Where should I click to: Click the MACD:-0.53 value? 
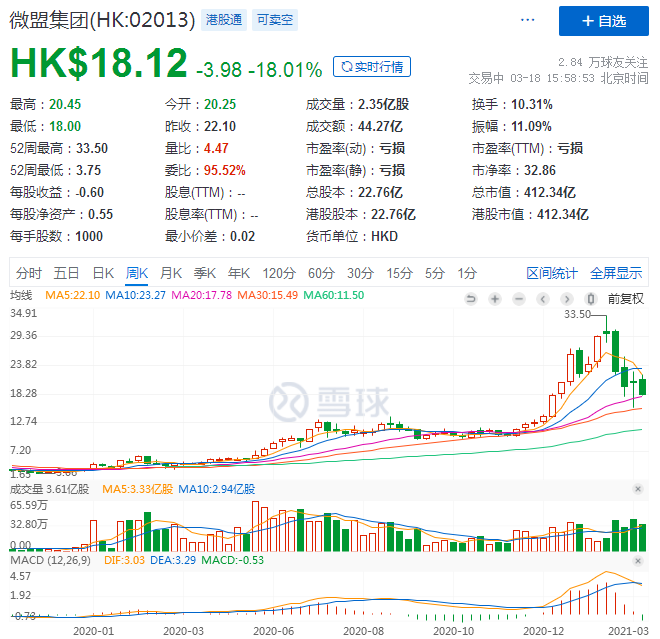pos(232,560)
